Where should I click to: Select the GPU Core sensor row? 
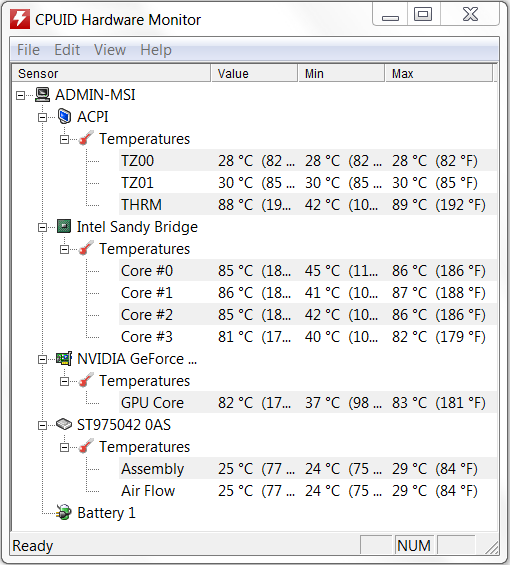coord(308,402)
